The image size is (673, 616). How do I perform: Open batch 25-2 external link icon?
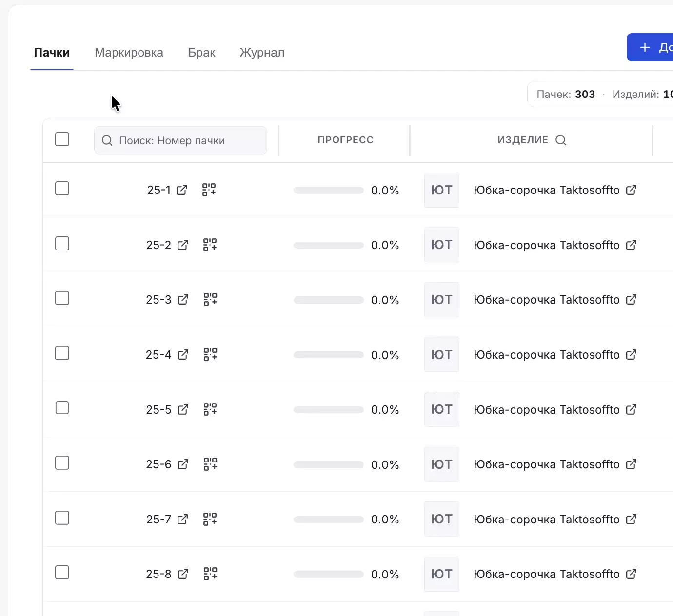(x=183, y=245)
